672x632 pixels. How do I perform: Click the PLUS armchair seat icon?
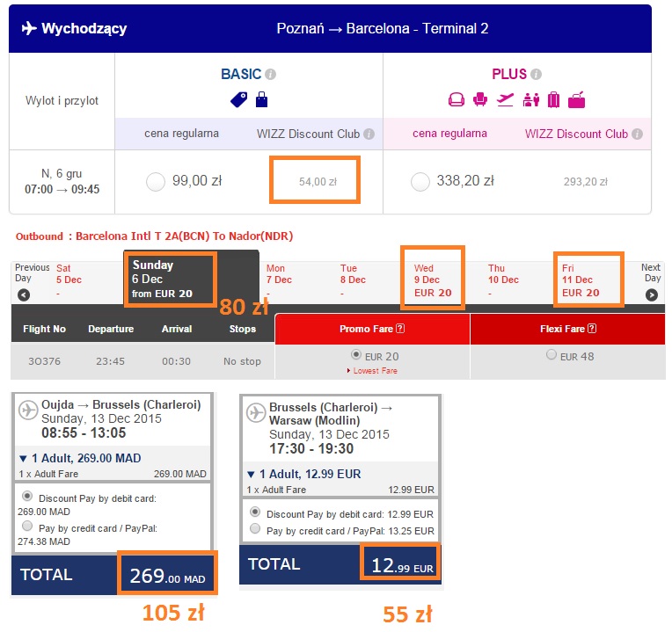tap(480, 100)
